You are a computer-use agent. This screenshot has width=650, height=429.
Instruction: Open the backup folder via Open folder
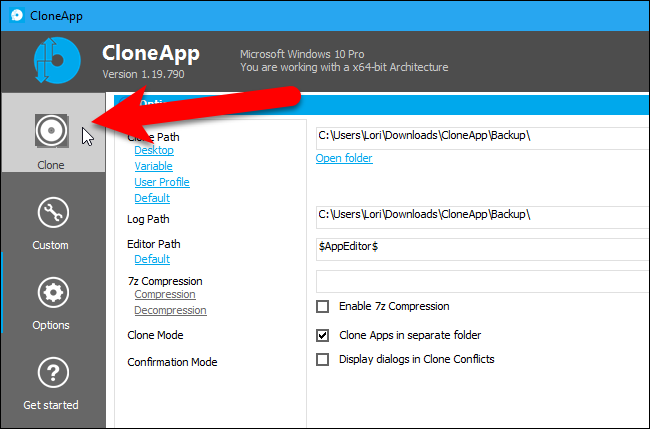[344, 158]
